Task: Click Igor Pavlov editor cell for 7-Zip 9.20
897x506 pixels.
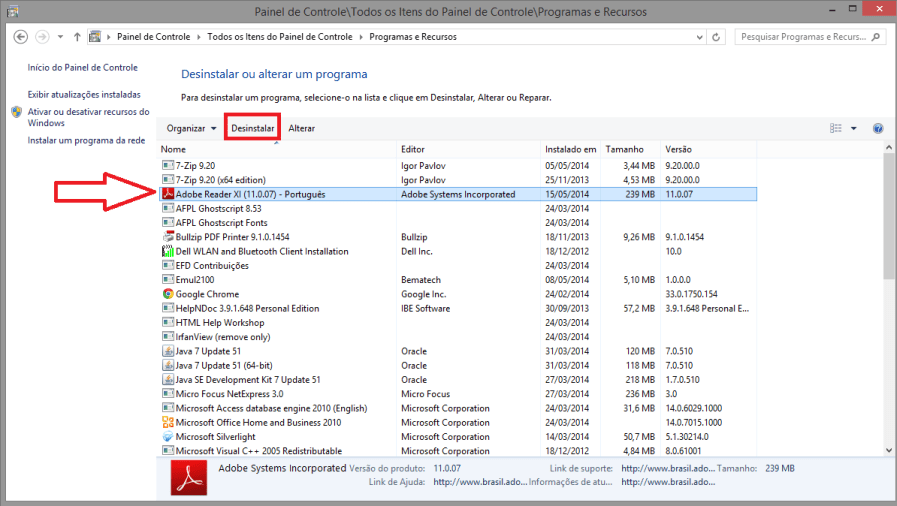Action: click(423, 165)
